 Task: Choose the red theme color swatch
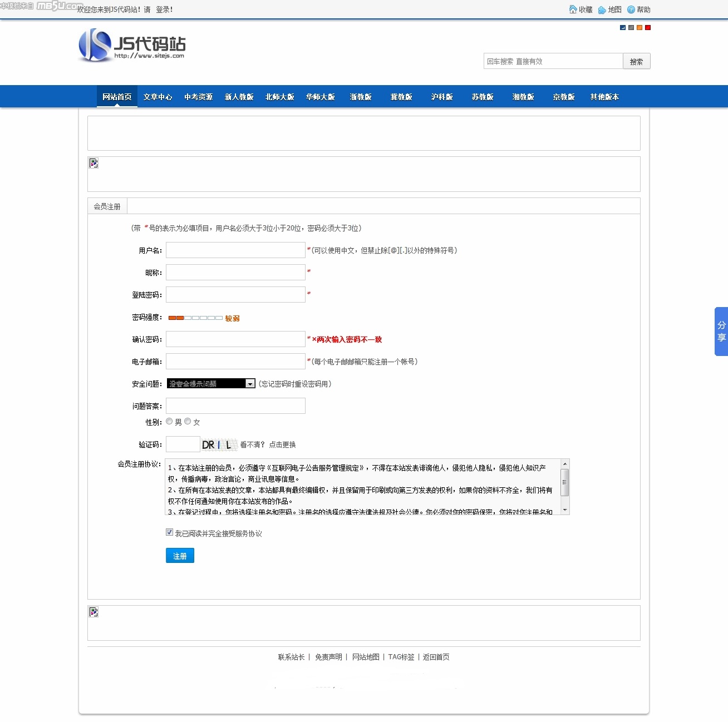[x=648, y=27]
